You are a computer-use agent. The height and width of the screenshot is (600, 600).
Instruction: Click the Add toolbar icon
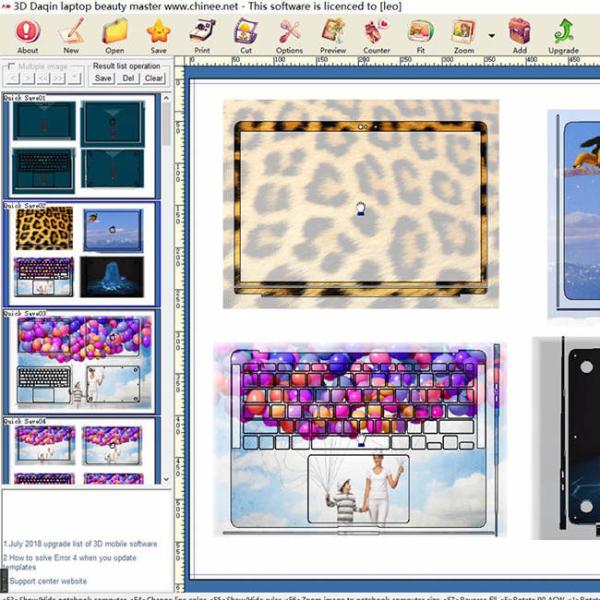tap(519, 35)
